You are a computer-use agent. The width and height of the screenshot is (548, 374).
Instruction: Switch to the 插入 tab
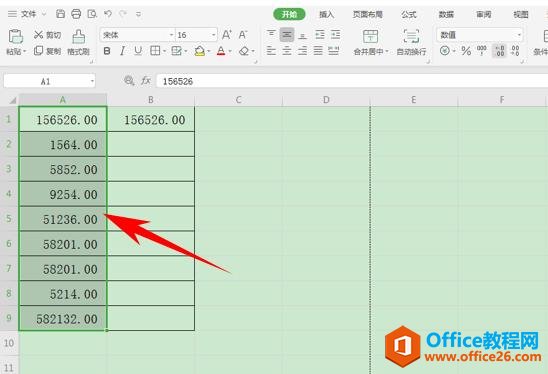[326, 14]
